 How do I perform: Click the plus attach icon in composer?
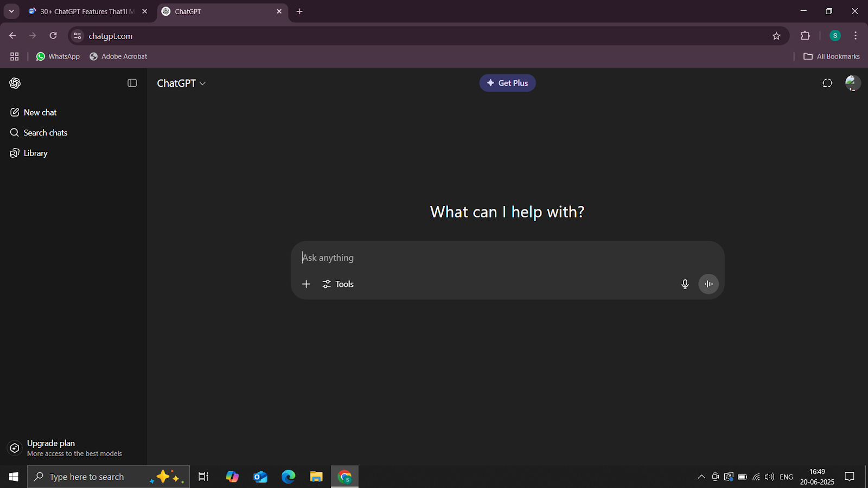(306, 284)
